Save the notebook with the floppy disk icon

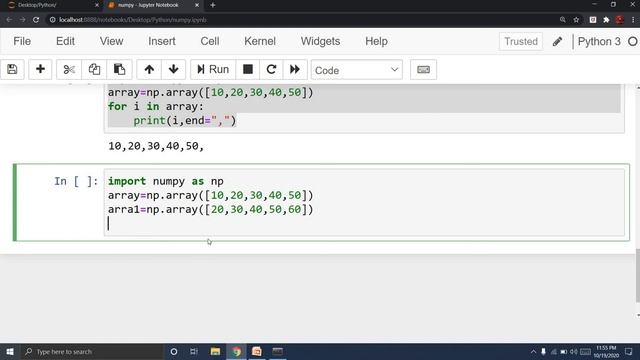coord(12,69)
